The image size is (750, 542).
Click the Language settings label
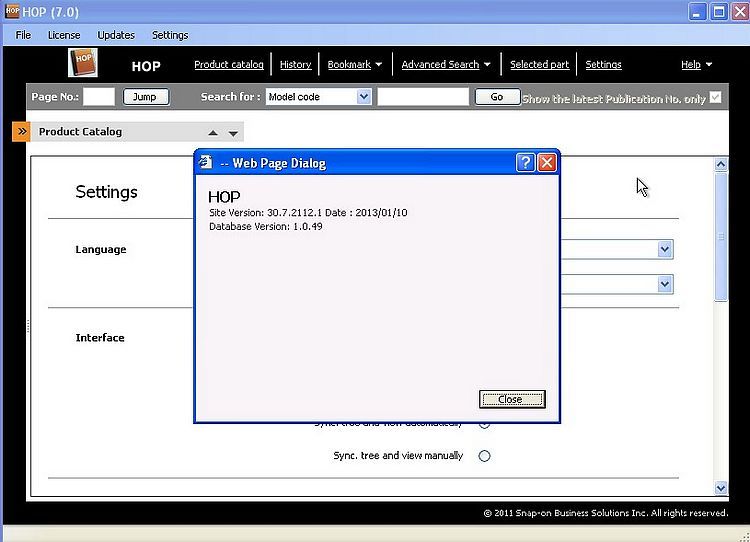click(101, 249)
